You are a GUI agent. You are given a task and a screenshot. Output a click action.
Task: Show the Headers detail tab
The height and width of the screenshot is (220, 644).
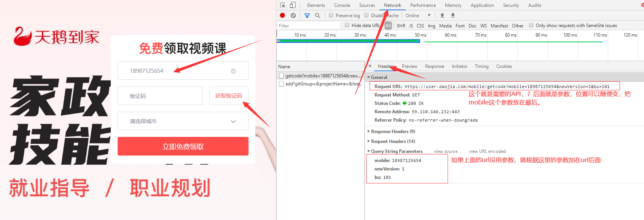point(386,66)
